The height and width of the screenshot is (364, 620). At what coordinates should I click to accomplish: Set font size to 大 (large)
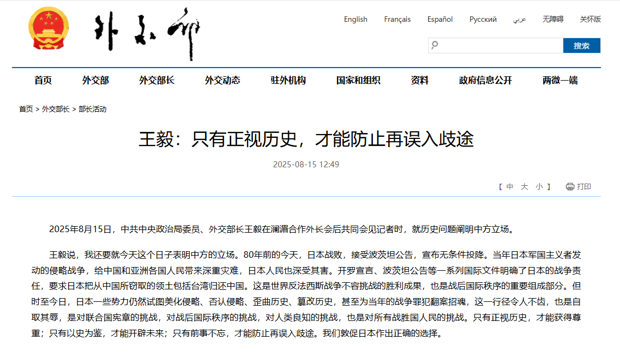(525, 186)
